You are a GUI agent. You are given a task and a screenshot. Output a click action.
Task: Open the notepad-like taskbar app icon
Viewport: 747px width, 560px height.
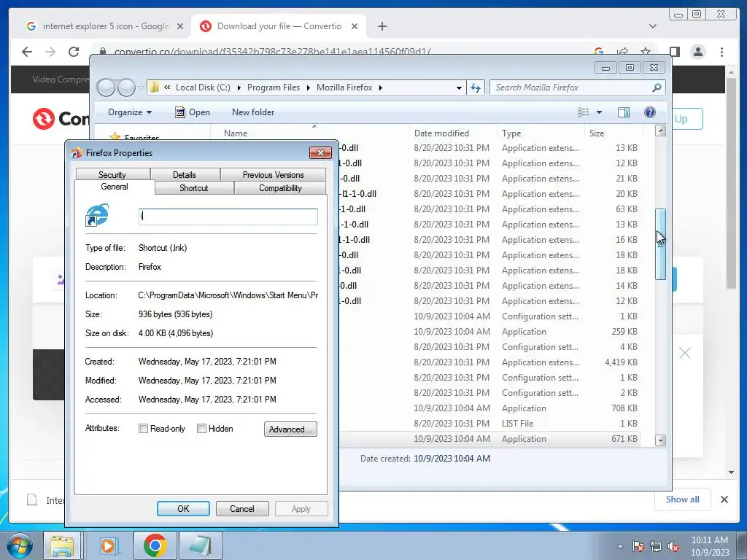[200, 545]
